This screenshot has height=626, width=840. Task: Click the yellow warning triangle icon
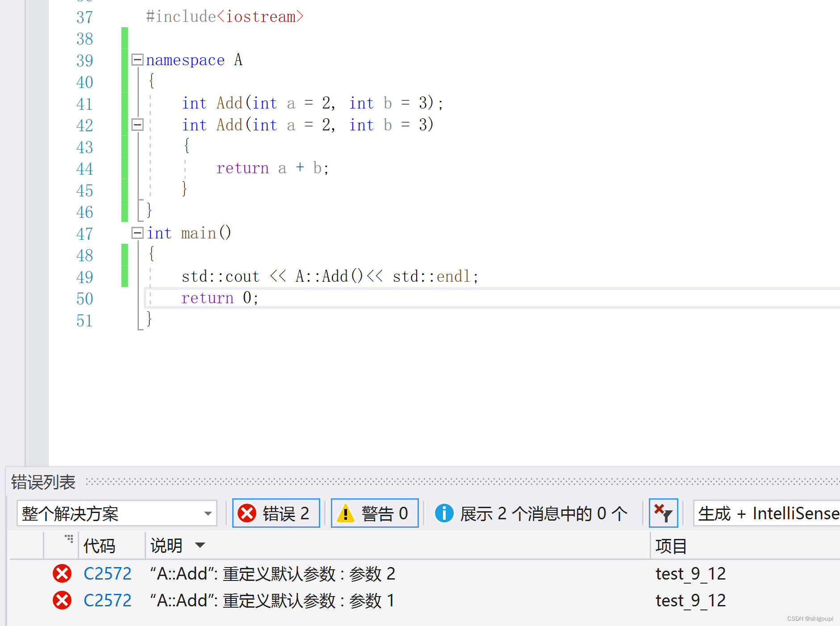pyautogui.click(x=346, y=513)
